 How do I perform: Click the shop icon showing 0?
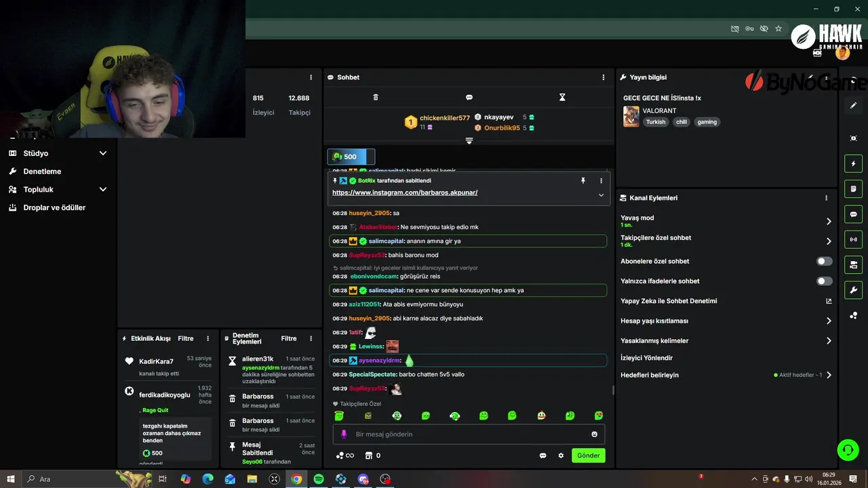[373, 455]
